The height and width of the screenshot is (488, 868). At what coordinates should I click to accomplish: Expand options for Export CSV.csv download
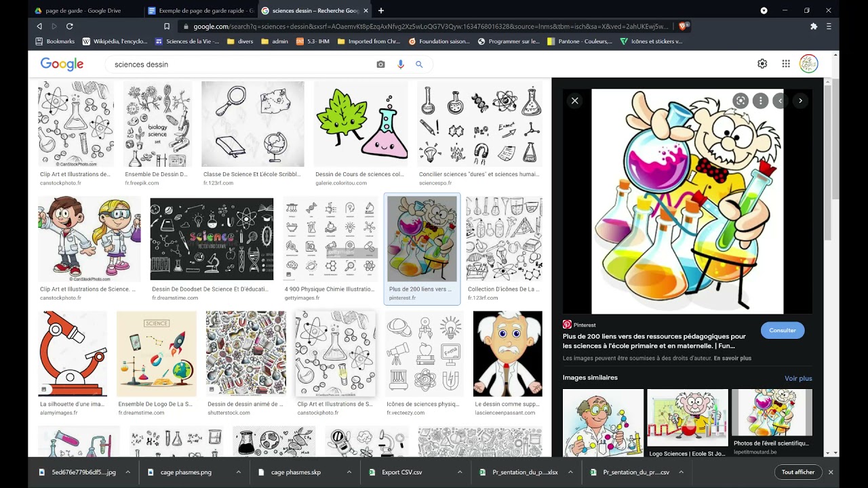coord(460,472)
